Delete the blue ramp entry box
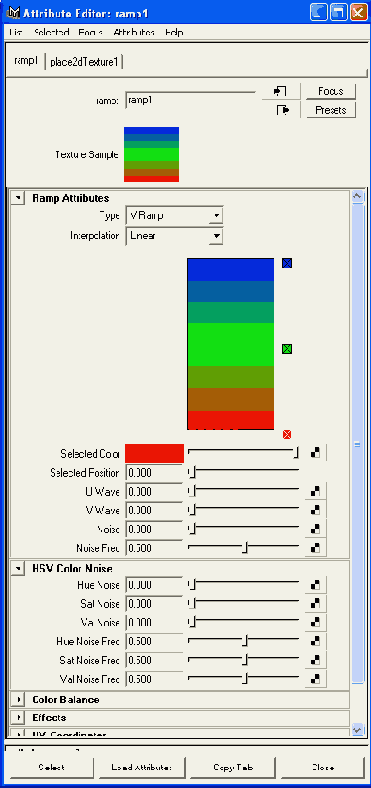The image size is (371, 788). point(287,263)
